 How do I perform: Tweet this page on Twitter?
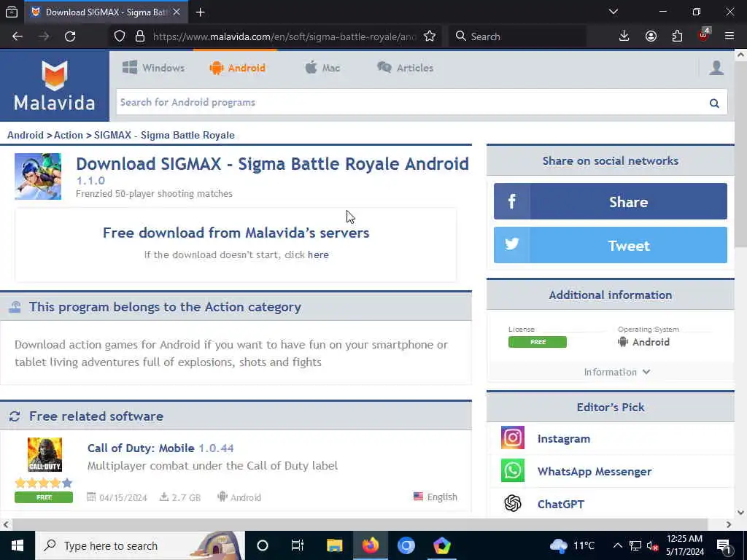click(x=611, y=245)
